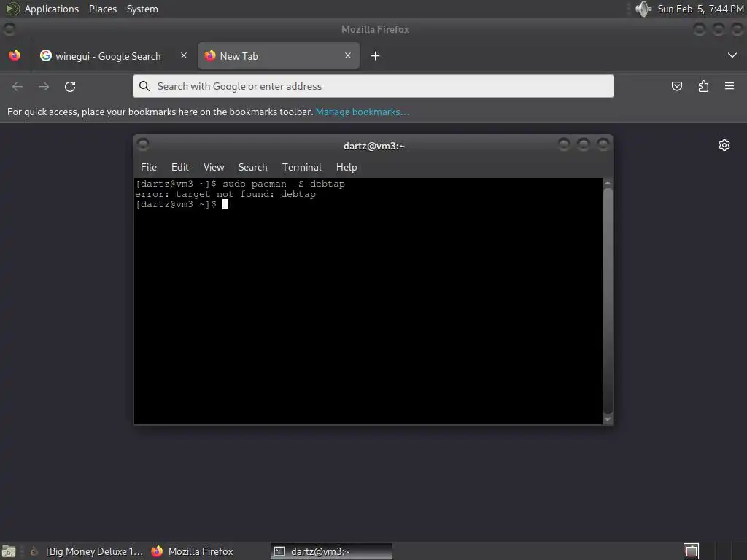Click the terminal scrollbar thumb
Image resolution: width=747 pixels, height=560 pixels.
pos(608,301)
